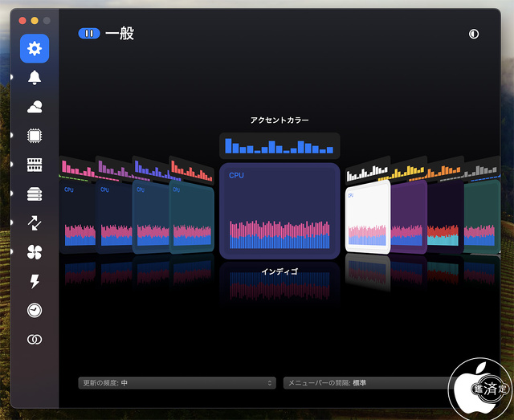
Task: Toggle light/dark appearance half-circle button
Action: point(474,35)
